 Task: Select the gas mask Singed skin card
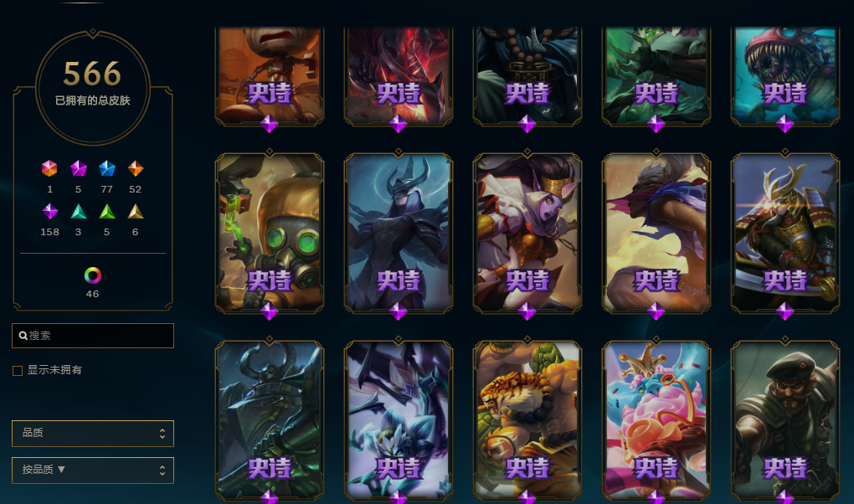[x=270, y=234]
